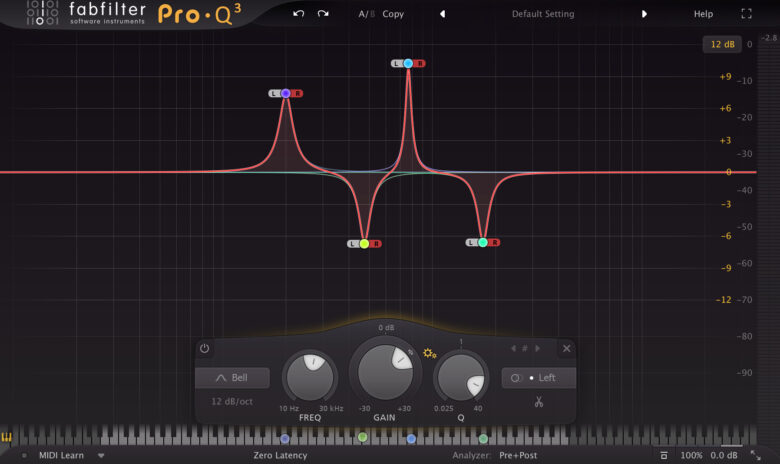Click the MIDI Learn button

[x=62, y=455]
